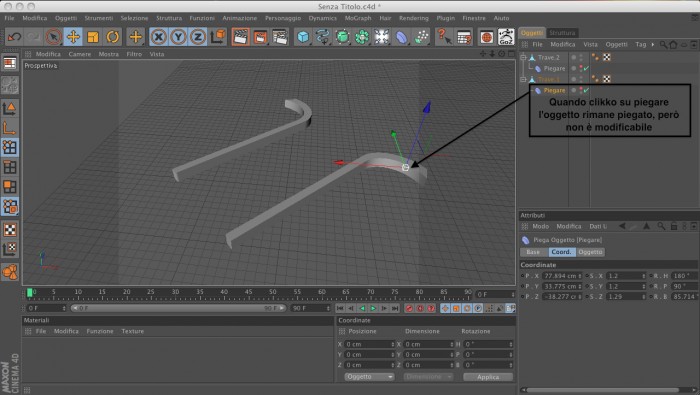Switch to the Struttura tab
The height and width of the screenshot is (395, 700).
[x=562, y=33]
